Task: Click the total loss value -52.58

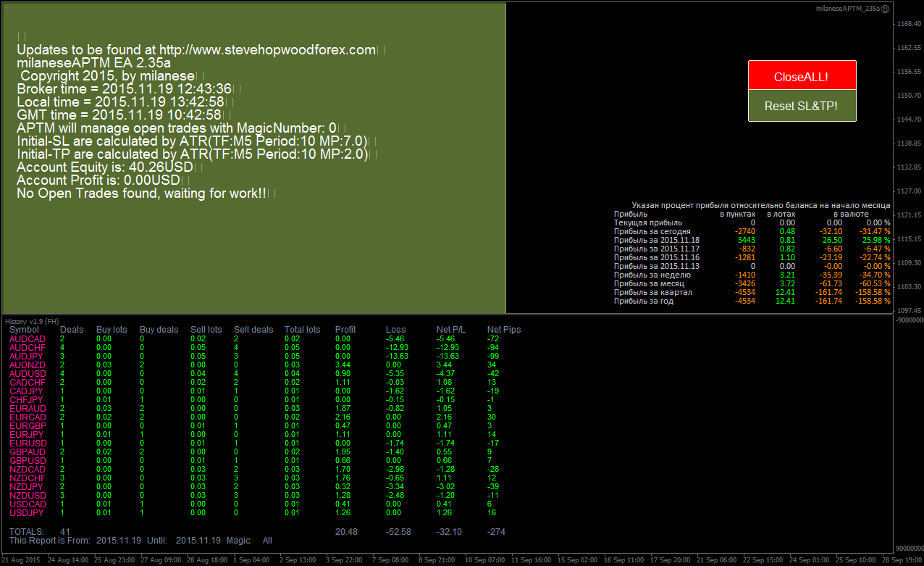Action: click(398, 532)
